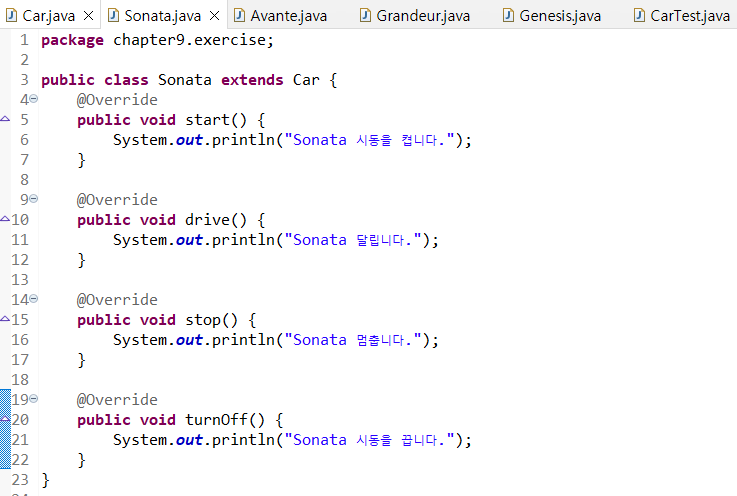737x496 pixels.
Task: Click the override marker beside start() method
Action: 5,120
